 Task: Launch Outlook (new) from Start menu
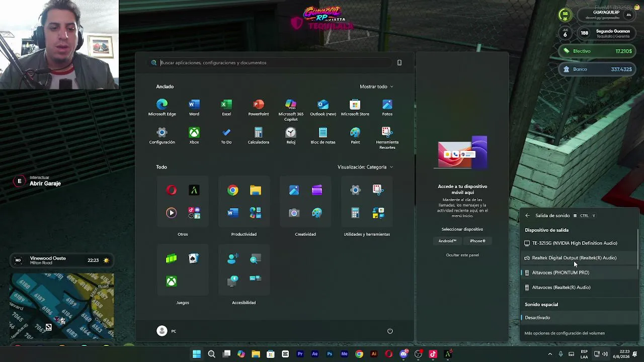[323, 108]
